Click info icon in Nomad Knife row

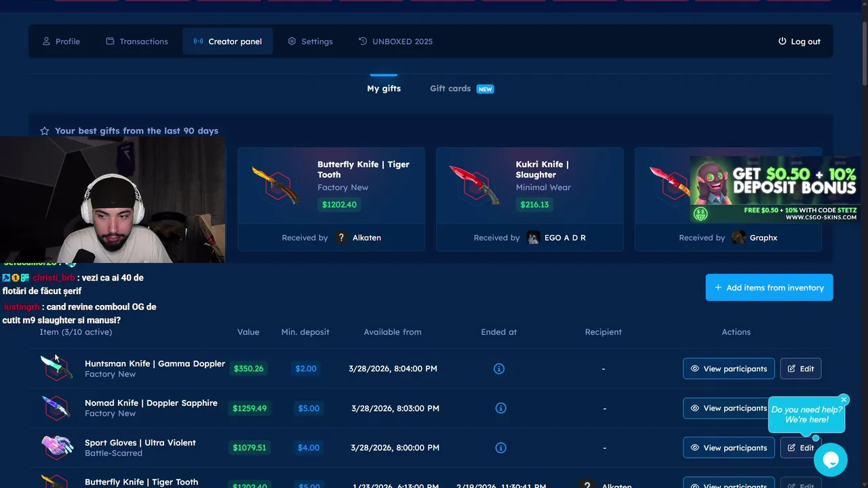pyautogui.click(x=500, y=408)
